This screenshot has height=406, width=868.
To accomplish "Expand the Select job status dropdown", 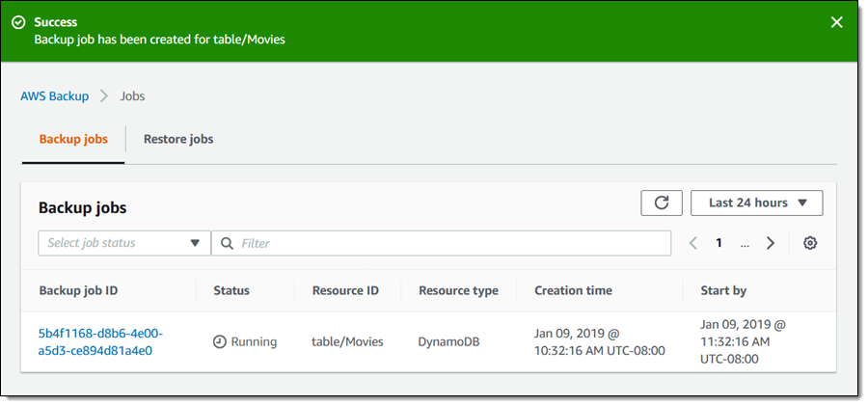I will click(123, 243).
